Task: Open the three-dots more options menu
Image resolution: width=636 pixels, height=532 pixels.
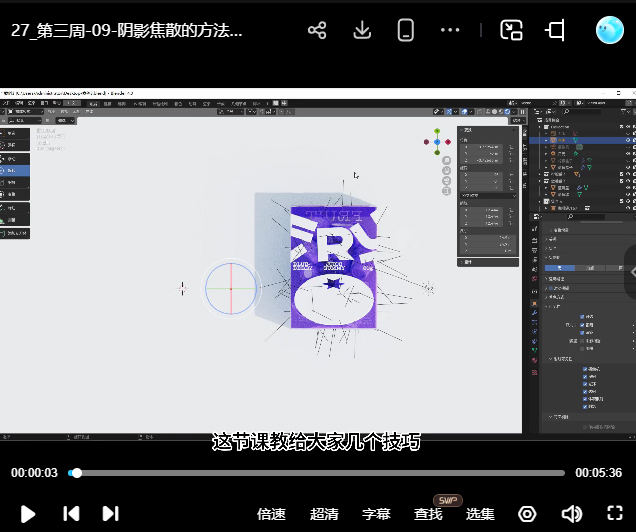Action: [450, 30]
